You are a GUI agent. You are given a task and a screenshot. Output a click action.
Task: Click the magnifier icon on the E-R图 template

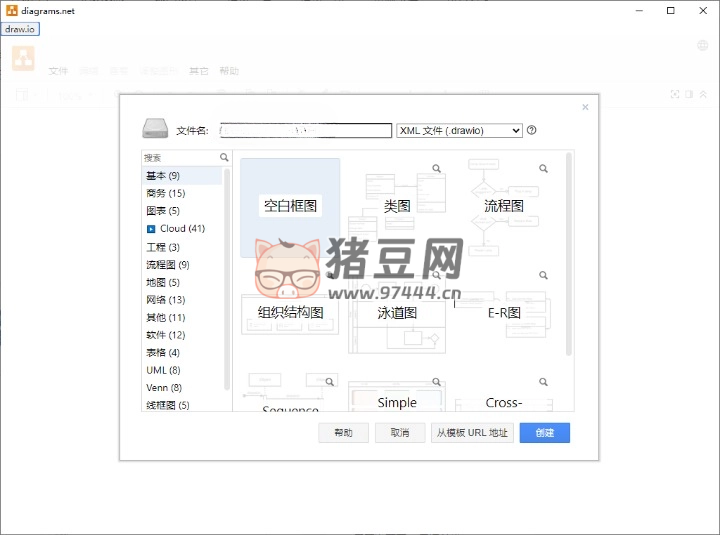[x=544, y=275]
